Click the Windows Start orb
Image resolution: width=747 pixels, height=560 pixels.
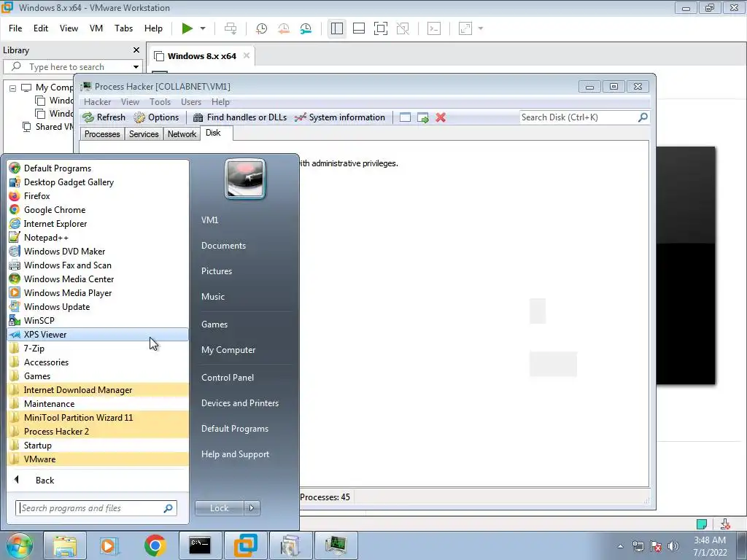(x=19, y=545)
